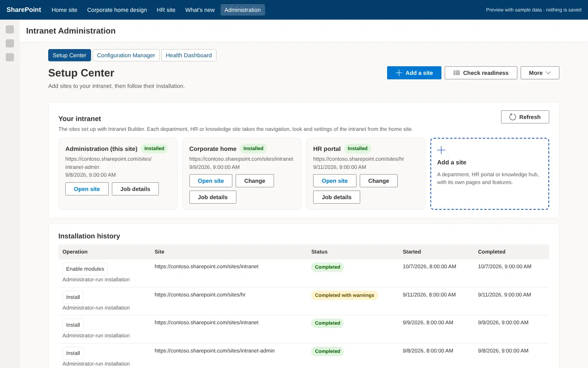Click the bottom gray square in left sidebar

tap(10, 57)
